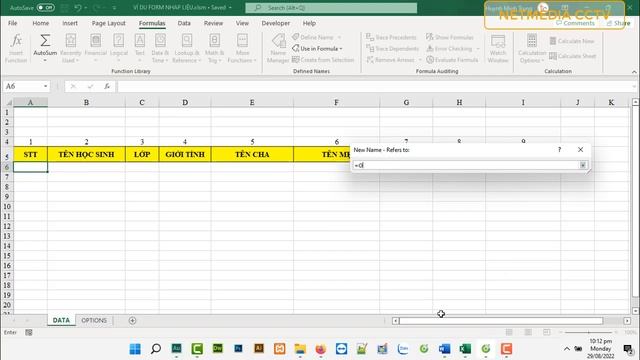Image resolution: width=640 pixels, height=360 pixels.
Task: Toggle the AutoSave switch
Action: (46, 7)
